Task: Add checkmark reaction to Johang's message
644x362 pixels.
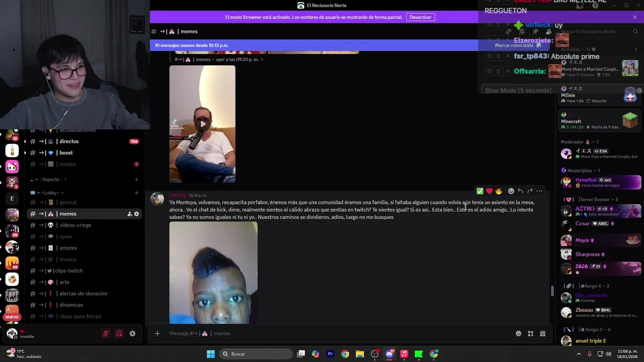Action: (x=480, y=191)
